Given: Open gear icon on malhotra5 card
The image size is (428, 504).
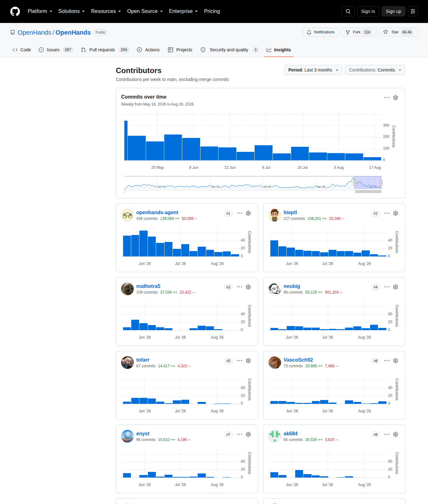Looking at the screenshot, I should click(248, 287).
